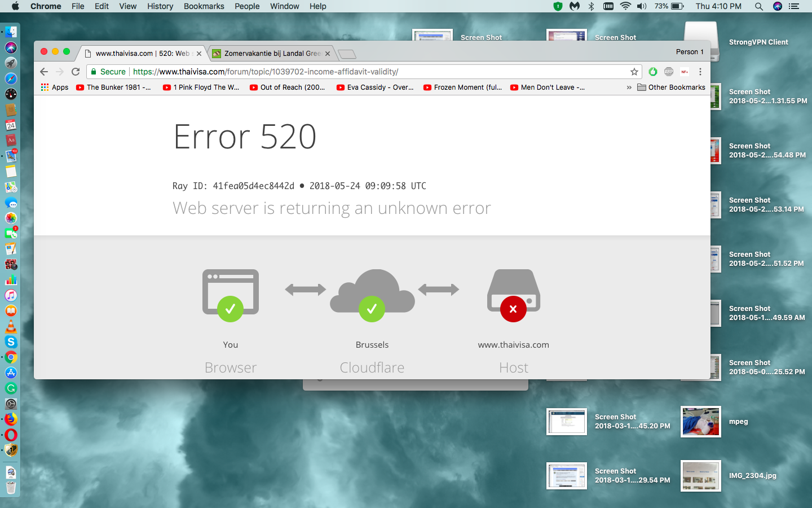
Task: Open the Bookmarks menu
Action: click(204, 6)
